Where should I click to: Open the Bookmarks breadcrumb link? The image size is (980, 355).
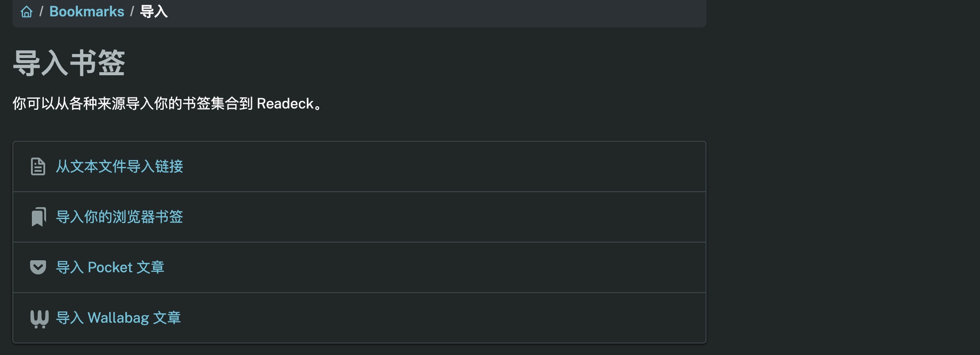coord(87,12)
